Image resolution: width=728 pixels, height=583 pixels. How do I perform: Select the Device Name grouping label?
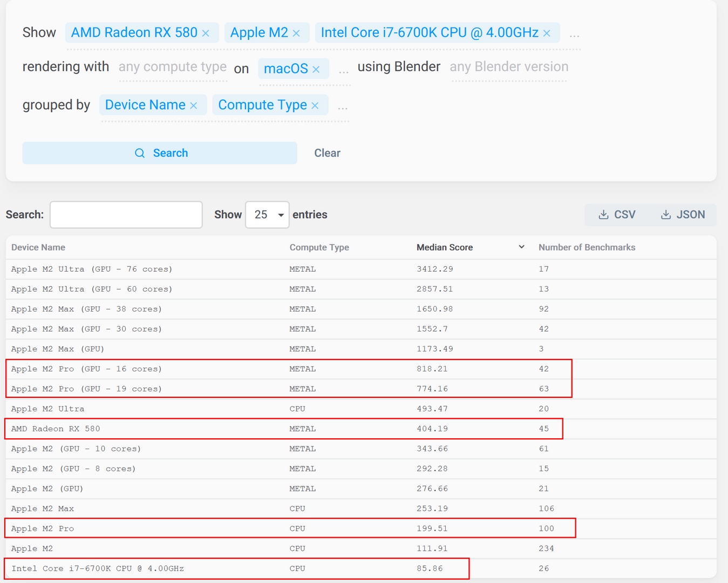pos(145,105)
